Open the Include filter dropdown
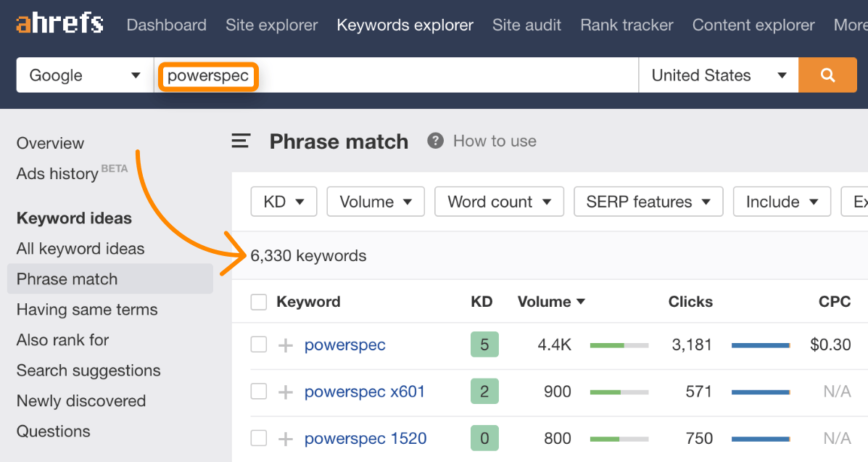 782,202
